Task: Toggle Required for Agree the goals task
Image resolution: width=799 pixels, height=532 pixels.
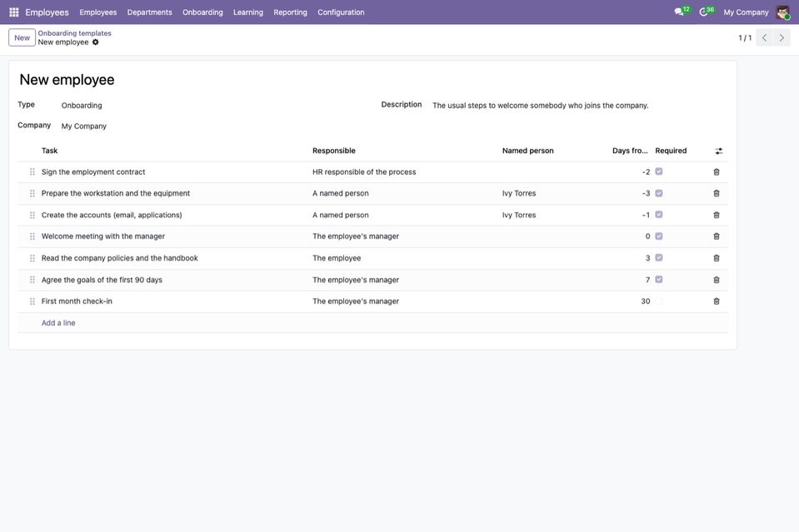Action: pyautogui.click(x=659, y=280)
